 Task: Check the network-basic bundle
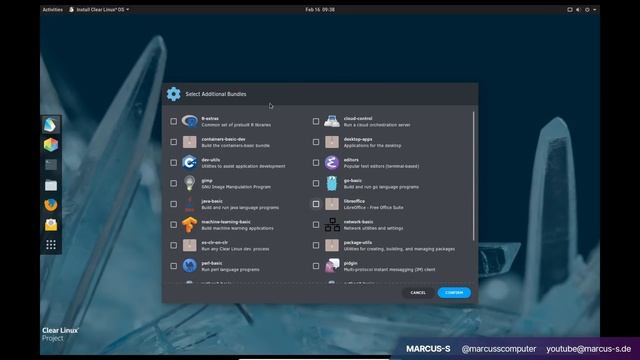coord(316,225)
